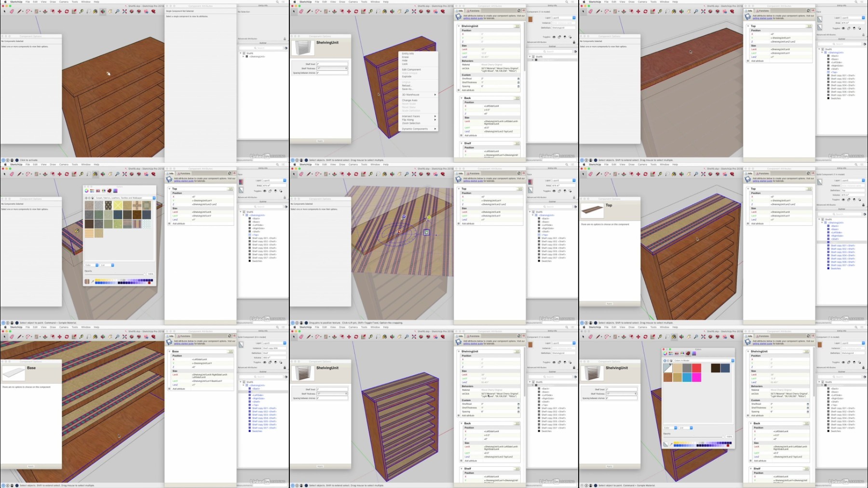Toggle hidden eye in Colors In Model frame Entity Info
868x488 pixels.
(x=843, y=362)
